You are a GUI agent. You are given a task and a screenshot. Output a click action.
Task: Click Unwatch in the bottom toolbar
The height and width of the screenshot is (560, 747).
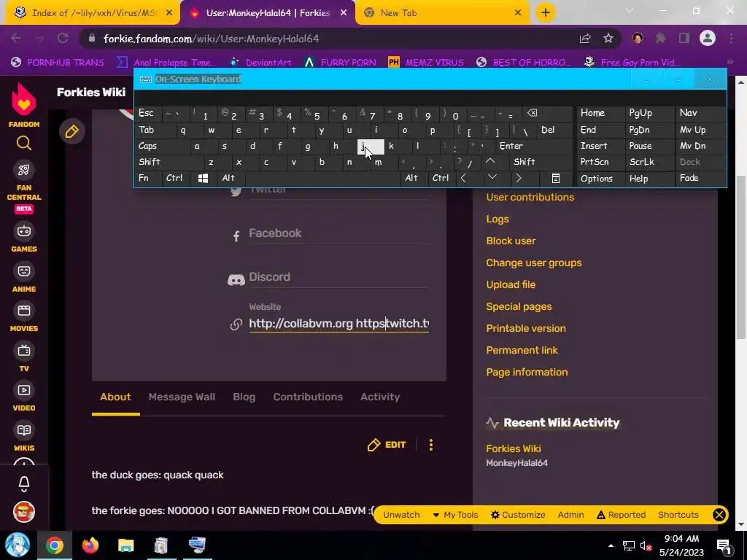click(401, 515)
